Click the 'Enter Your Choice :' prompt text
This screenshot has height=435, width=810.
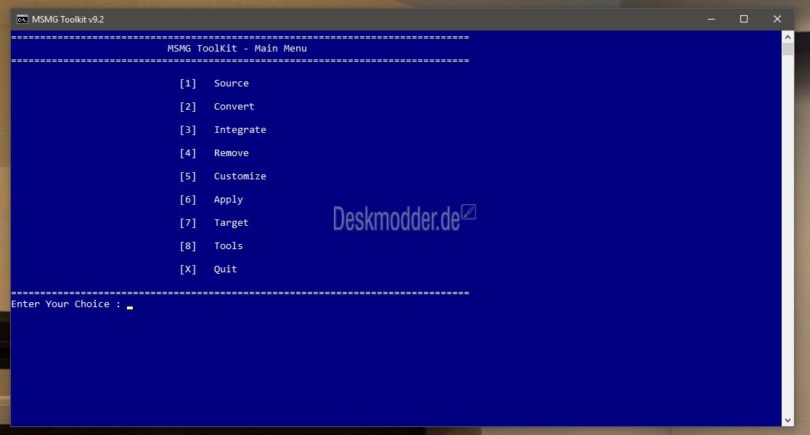point(66,304)
